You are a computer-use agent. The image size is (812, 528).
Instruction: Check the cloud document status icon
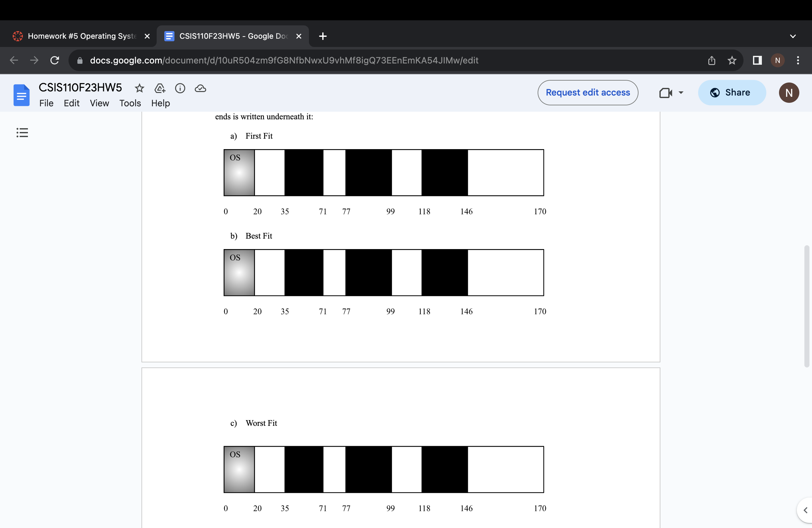click(x=200, y=89)
